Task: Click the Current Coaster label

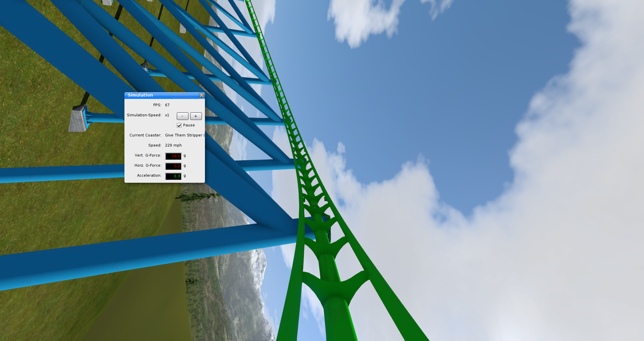Action: (145, 135)
